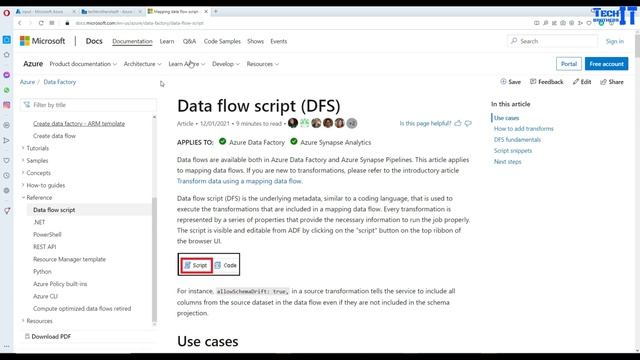The width and height of the screenshot is (640, 360).
Task: Open the Learn header menu item
Action: point(167,41)
